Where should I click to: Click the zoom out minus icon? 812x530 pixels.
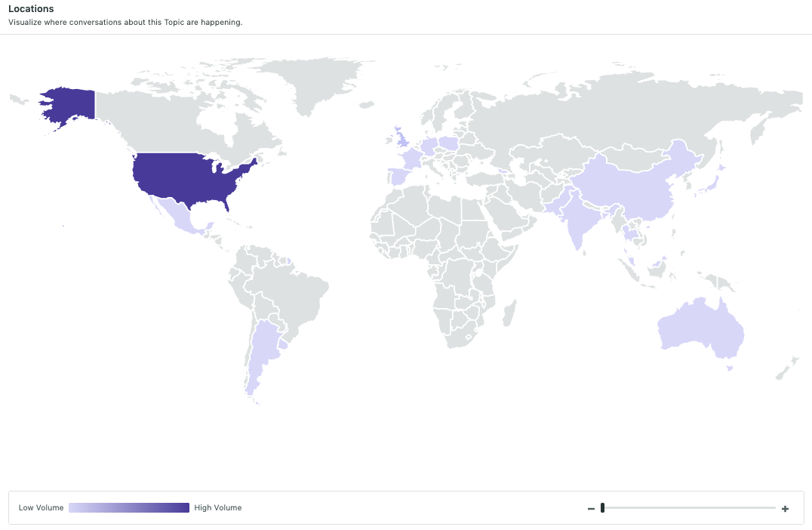pos(591,509)
